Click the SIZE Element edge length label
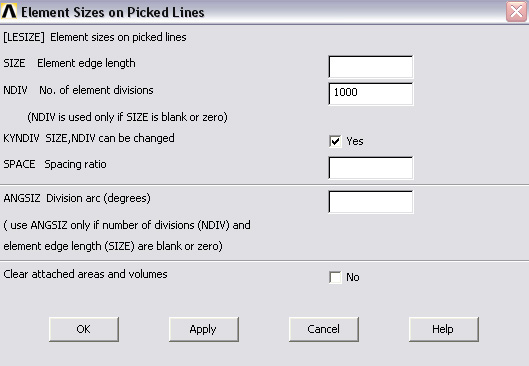 coord(69,63)
